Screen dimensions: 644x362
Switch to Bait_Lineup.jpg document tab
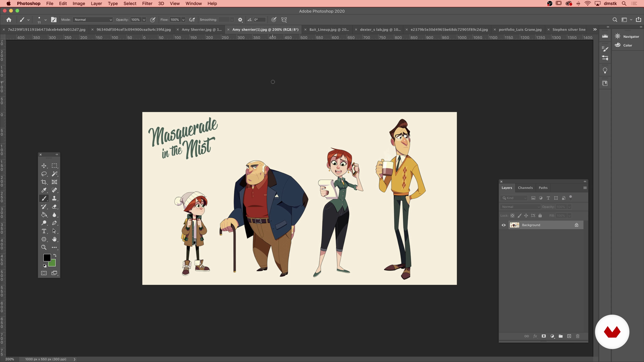(329, 29)
